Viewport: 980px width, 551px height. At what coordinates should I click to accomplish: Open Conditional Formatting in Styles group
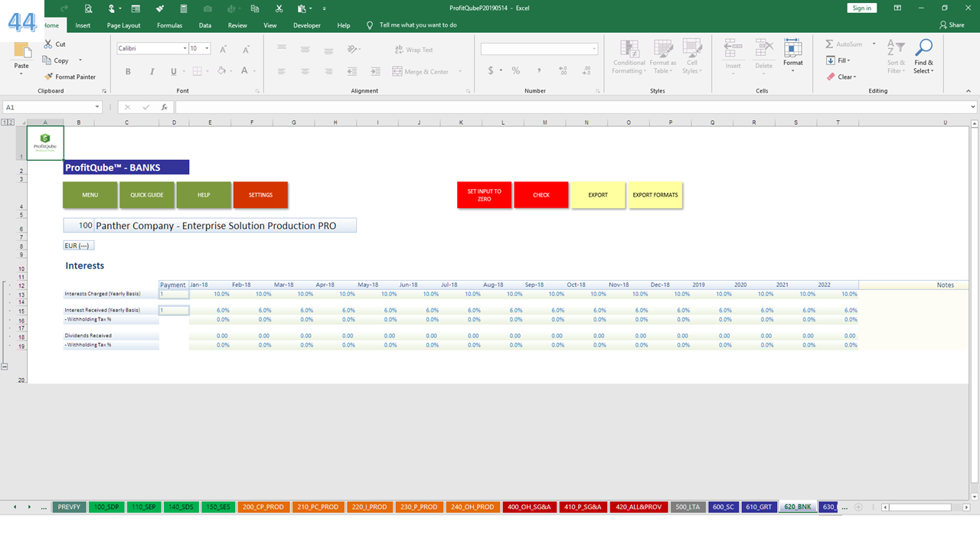629,57
